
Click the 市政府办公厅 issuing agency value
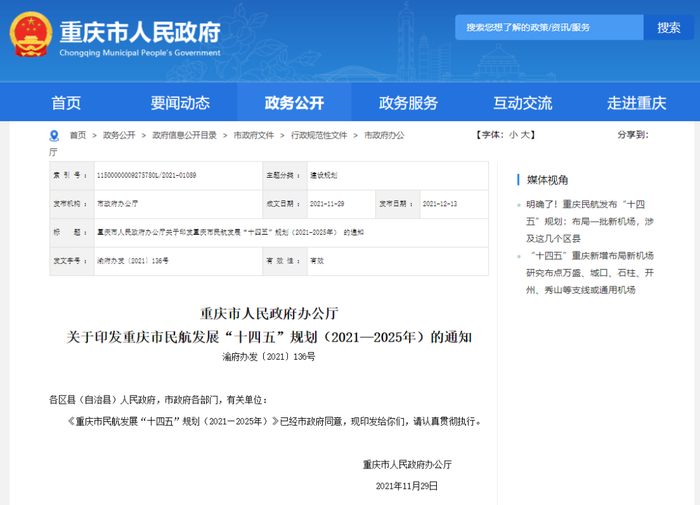pos(117,204)
